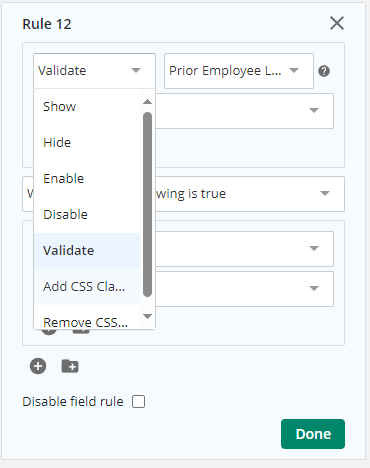Open the first condition field dropdown
The image size is (370, 468).
[244, 249]
